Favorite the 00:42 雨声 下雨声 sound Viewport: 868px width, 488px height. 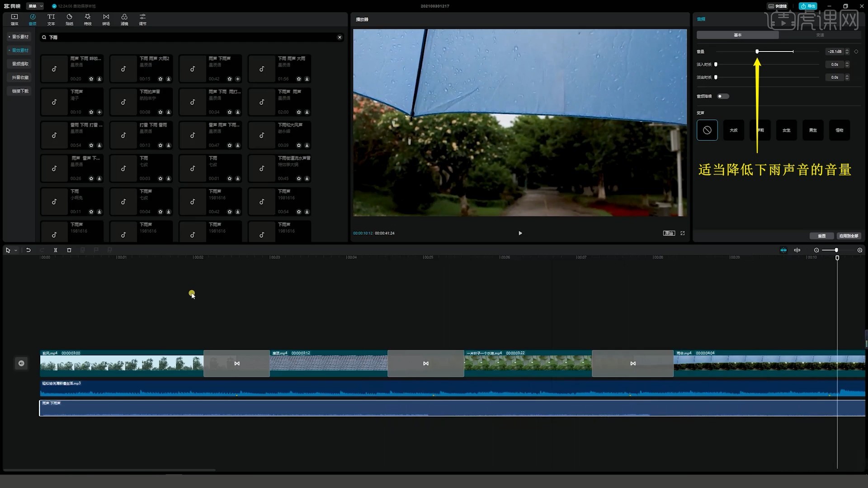(230, 79)
